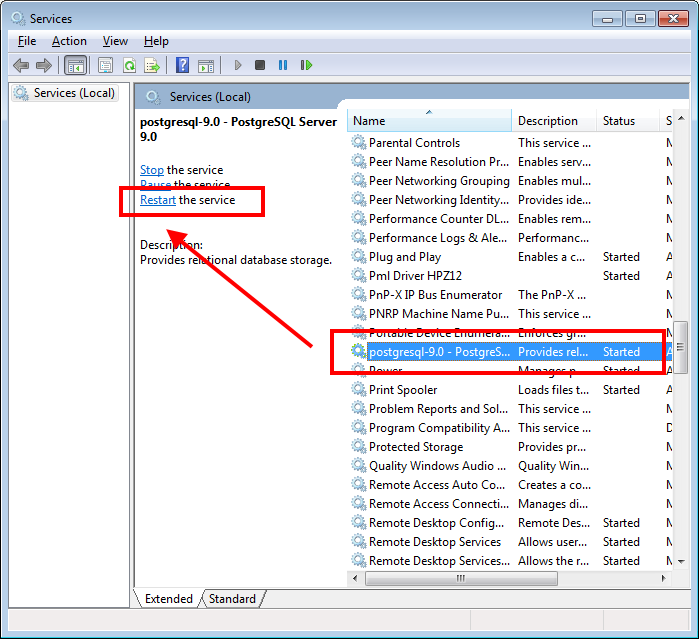
Task: Switch to the Standard tab
Action: (232, 599)
